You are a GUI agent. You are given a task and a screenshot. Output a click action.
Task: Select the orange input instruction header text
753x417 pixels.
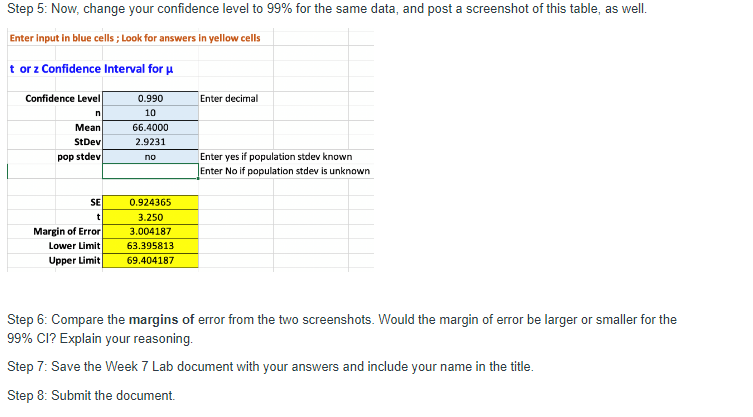[135, 38]
